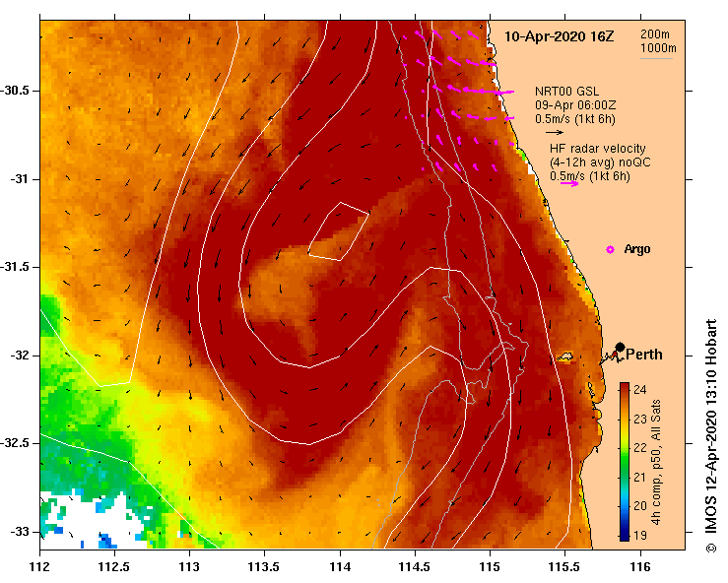The image size is (728, 583).
Task: Click the black Perth city marker dot
Action: 620,348
